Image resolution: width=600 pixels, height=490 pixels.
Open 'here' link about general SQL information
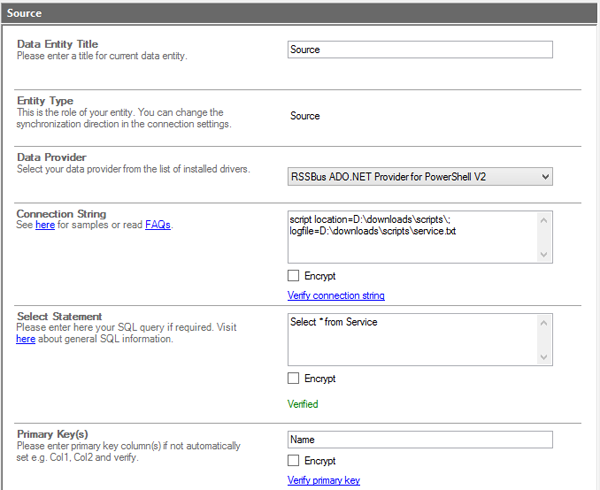(26, 339)
